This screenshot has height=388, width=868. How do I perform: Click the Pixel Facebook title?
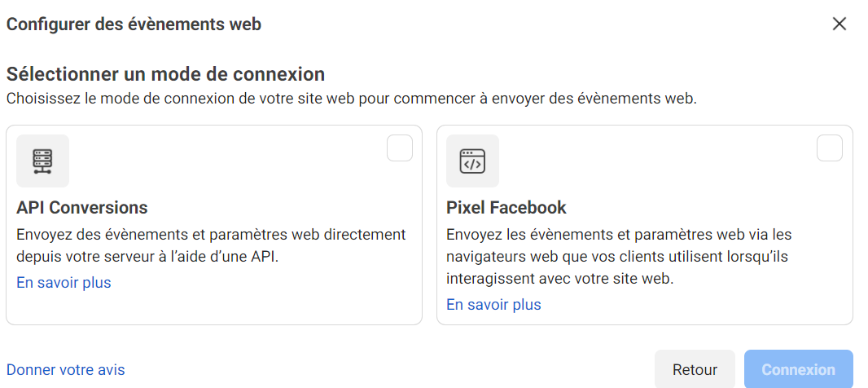tap(506, 207)
